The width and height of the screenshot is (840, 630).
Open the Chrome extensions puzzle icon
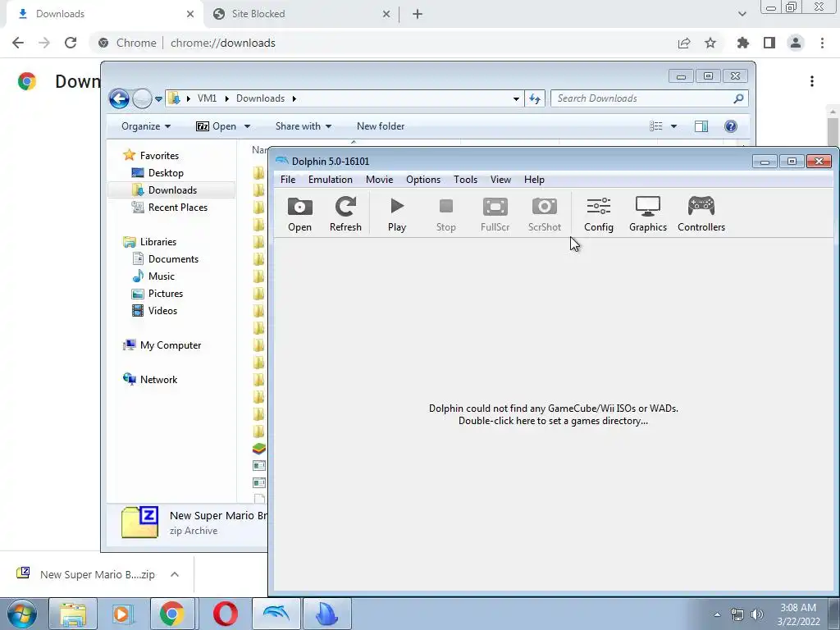743,43
